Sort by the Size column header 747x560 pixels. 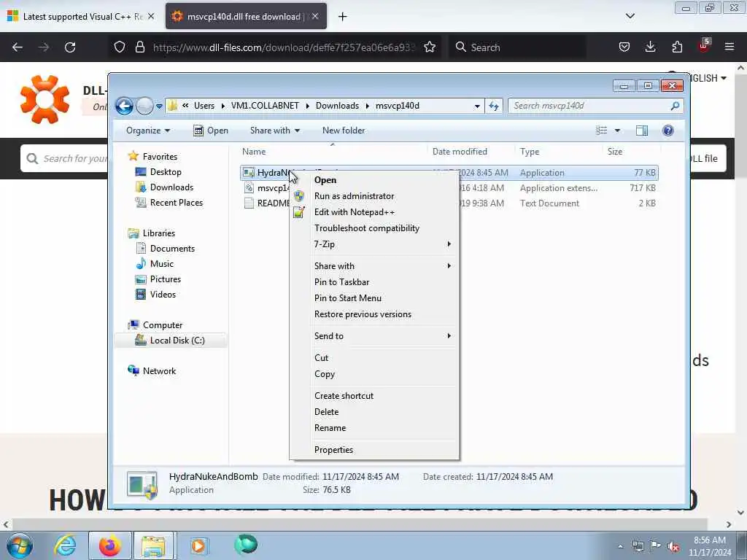pyautogui.click(x=631, y=152)
